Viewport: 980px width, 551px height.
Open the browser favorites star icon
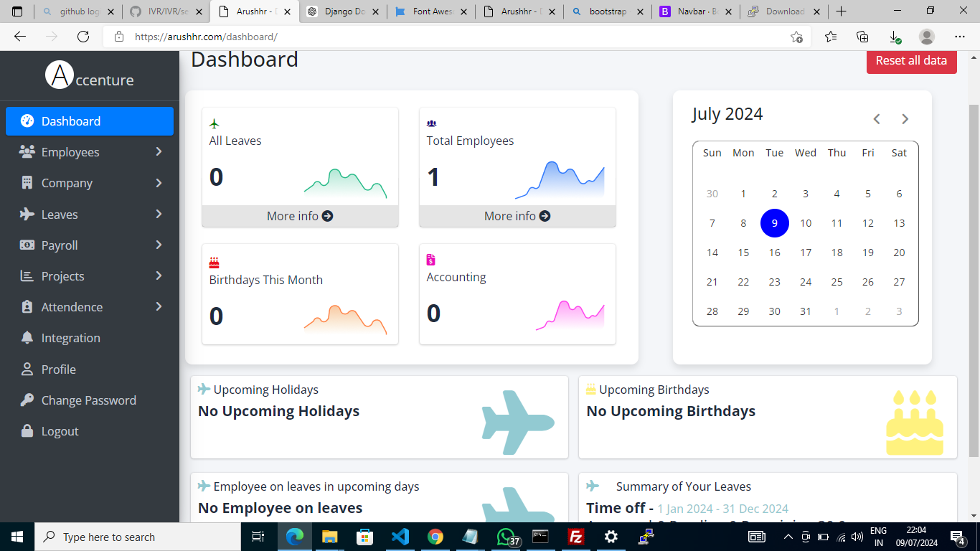(831, 37)
